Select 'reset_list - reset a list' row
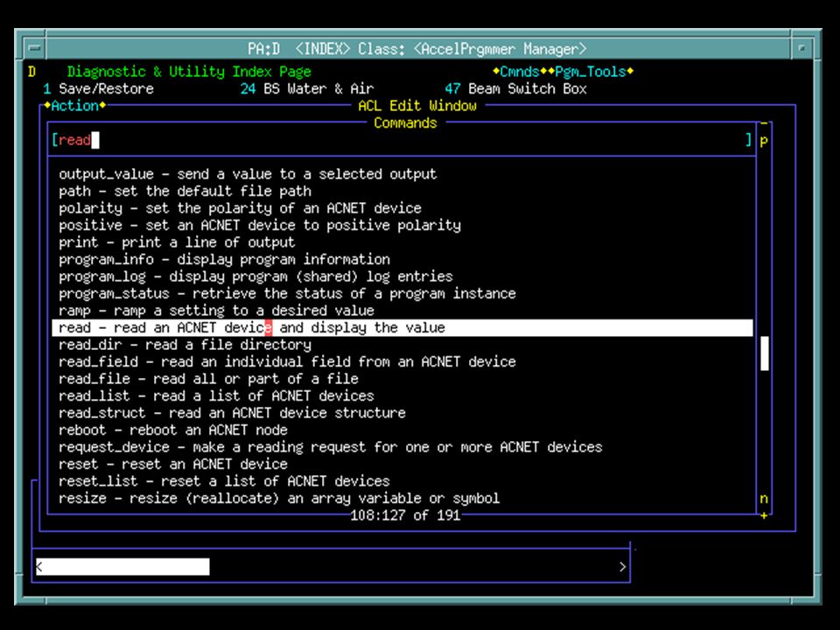This screenshot has width=840, height=630. click(402, 481)
